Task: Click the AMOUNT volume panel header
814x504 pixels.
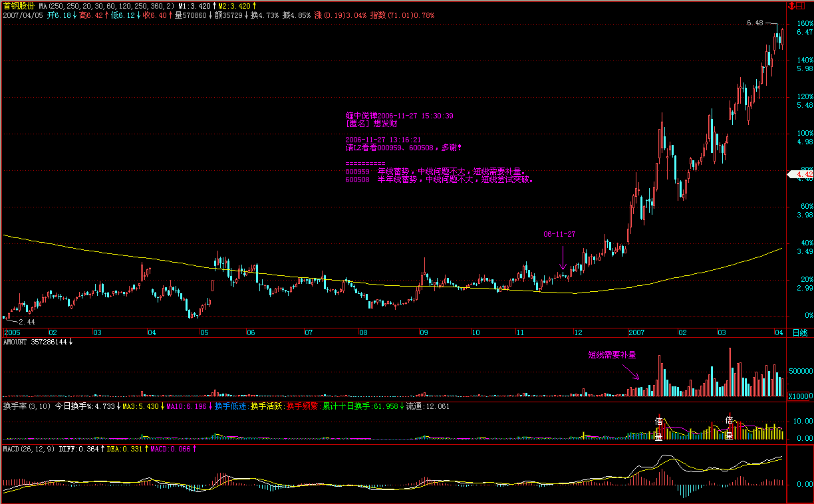Action: pyautogui.click(x=37, y=342)
